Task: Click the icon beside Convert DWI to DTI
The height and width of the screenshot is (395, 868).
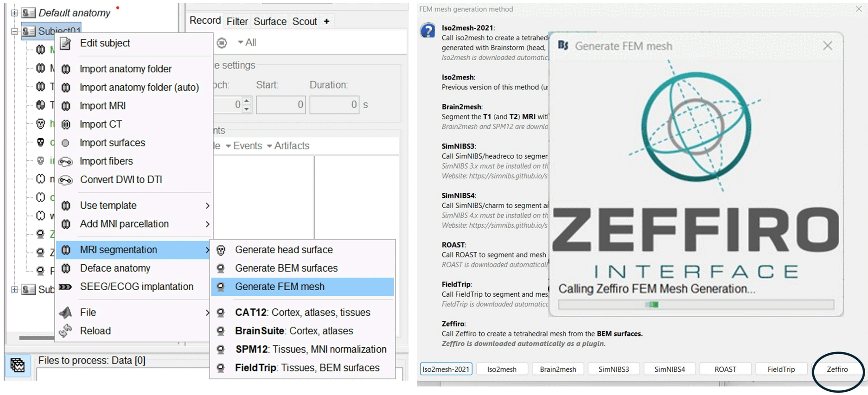Action: point(65,180)
